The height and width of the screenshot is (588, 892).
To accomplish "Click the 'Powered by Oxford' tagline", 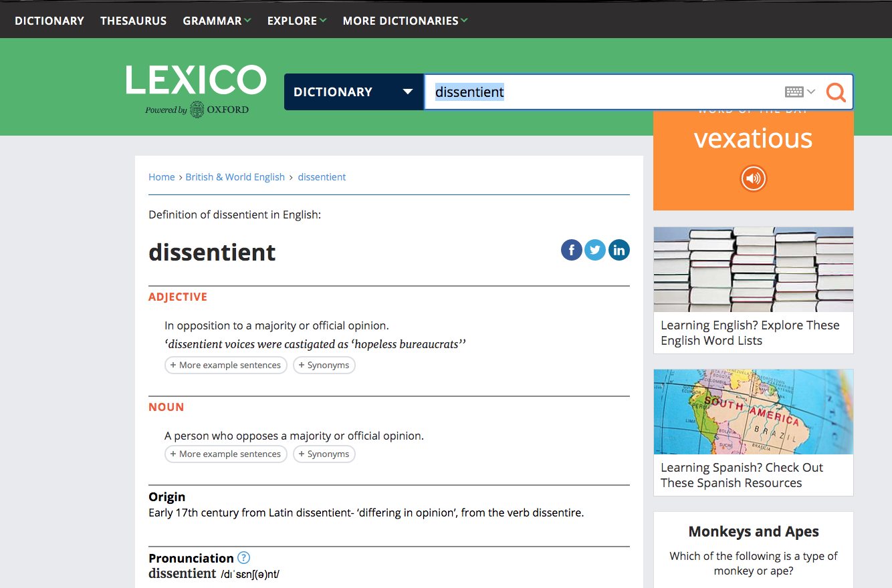I will pos(197,110).
